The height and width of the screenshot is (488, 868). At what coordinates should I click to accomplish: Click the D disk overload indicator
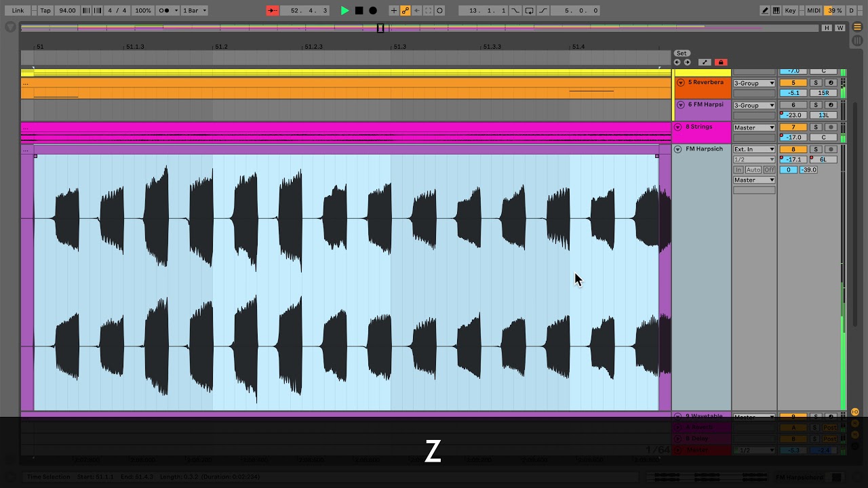[x=852, y=10]
